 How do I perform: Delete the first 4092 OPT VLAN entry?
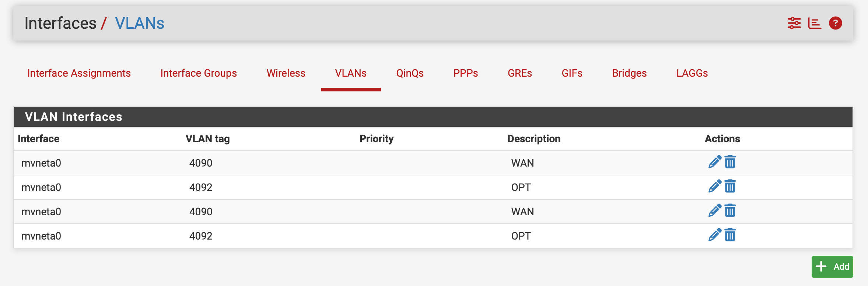(730, 186)
